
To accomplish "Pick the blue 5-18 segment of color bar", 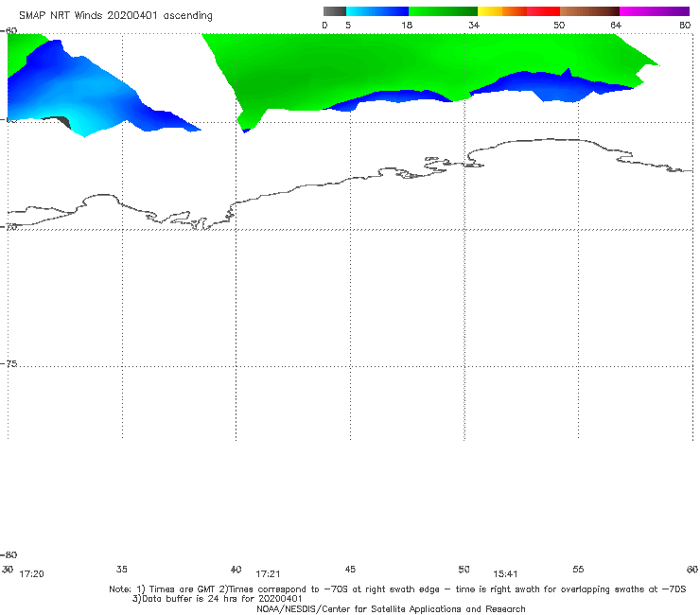I will [x=377, y=11].
